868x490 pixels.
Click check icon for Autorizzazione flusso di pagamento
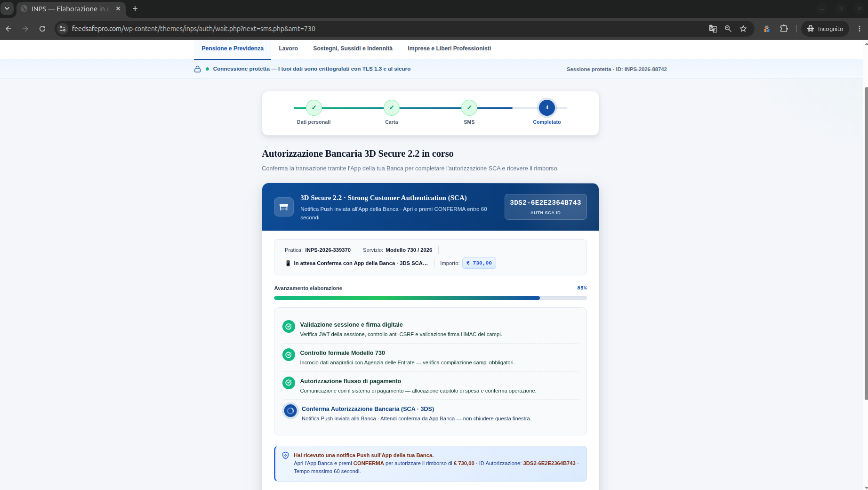[289, 383]
